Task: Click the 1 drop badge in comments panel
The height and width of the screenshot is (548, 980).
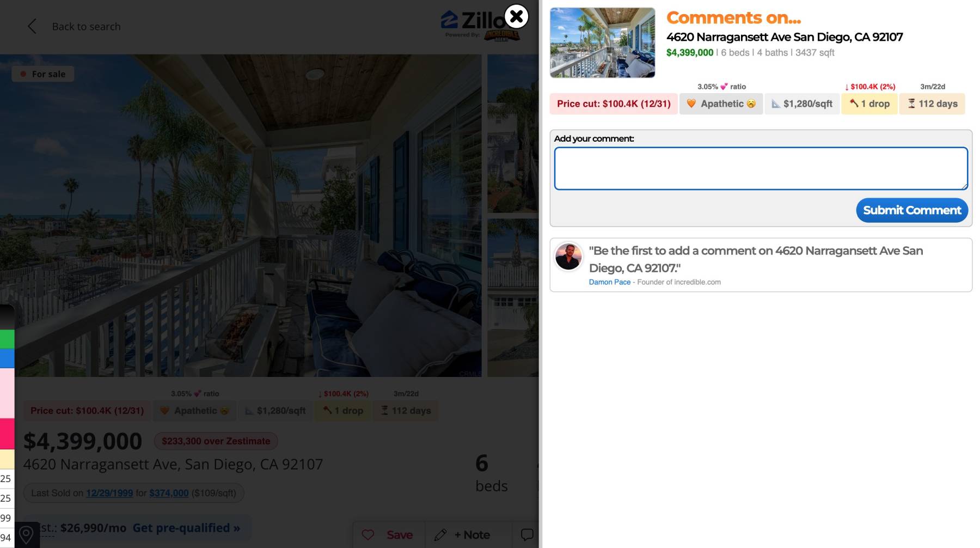Action: pyautogui.click(x=869, y=103)
